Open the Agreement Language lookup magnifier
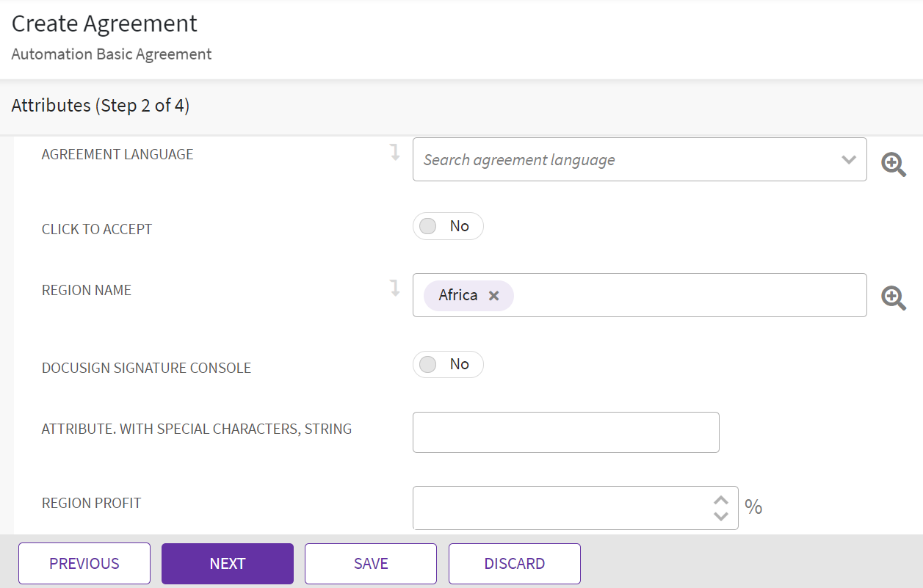923x588 pixels. (x=894, y=164)
